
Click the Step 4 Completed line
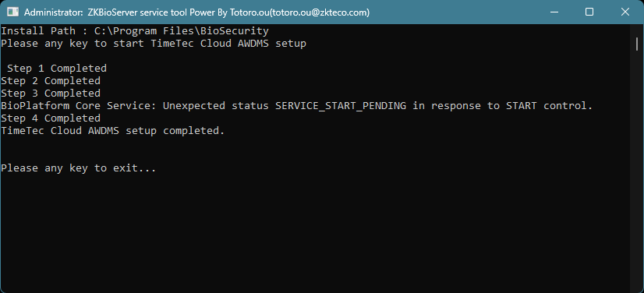click(x=51, y=118)
